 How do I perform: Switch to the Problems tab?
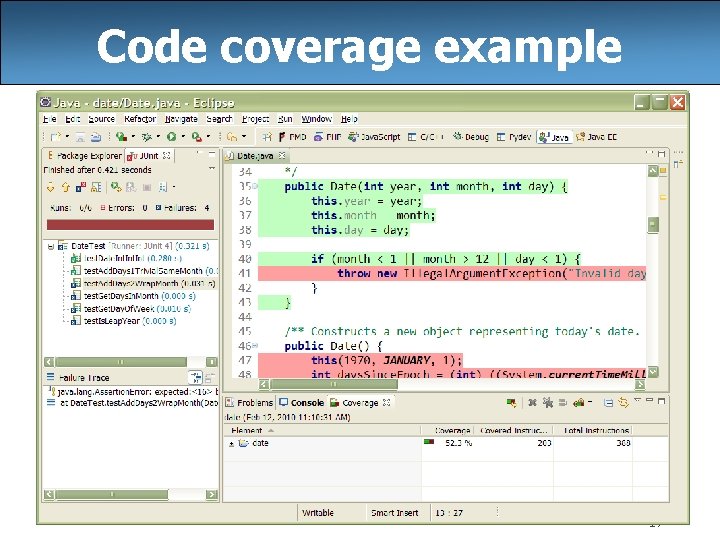tap(249, 403)
